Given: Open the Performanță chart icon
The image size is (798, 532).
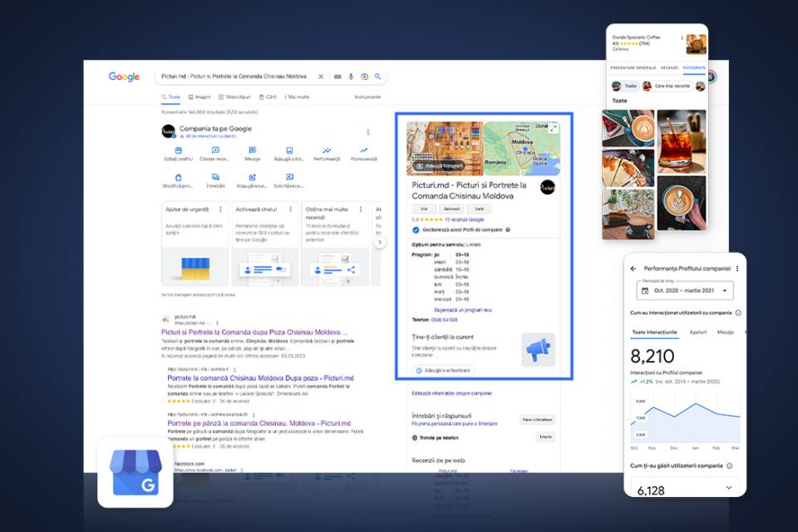Looking at the screenshot, I should point(325,149).
